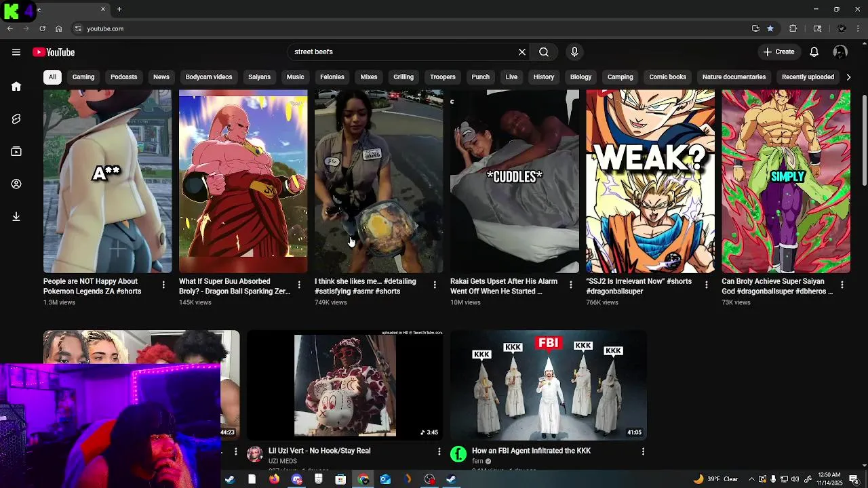The width and height of the screenshot is (868, 488).
Task: Go back in the browser
Action: coord(10,28)
